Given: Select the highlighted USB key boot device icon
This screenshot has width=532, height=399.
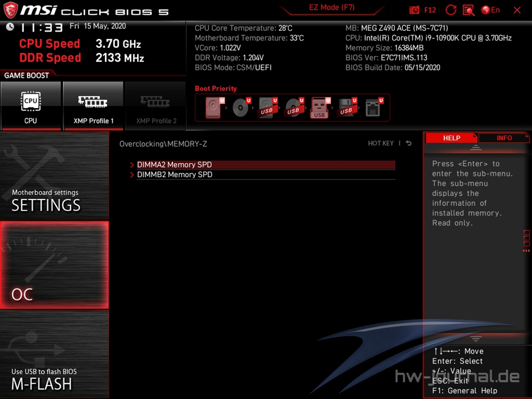Looking at the screenshot, I should pyautogui.click(x=320, y=108).
